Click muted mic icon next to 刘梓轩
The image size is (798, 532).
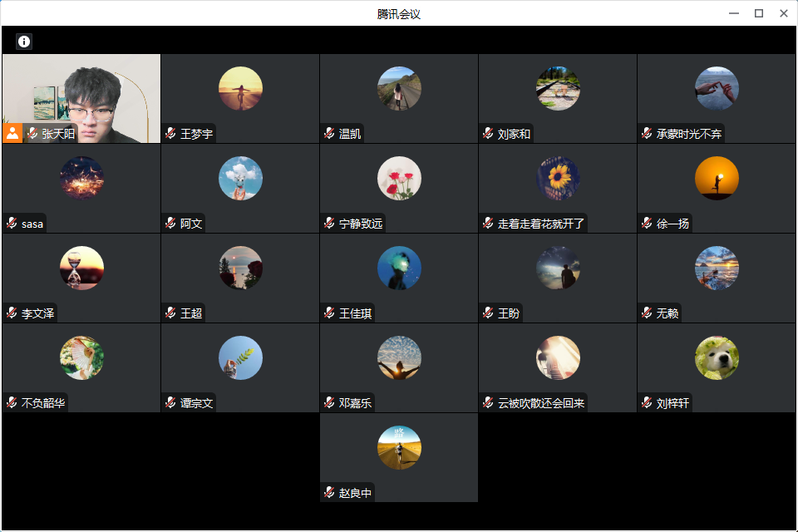[x=647, y=402]
